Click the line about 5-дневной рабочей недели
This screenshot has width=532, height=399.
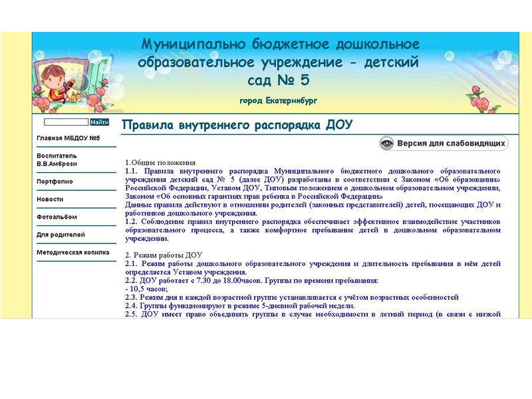240,306
